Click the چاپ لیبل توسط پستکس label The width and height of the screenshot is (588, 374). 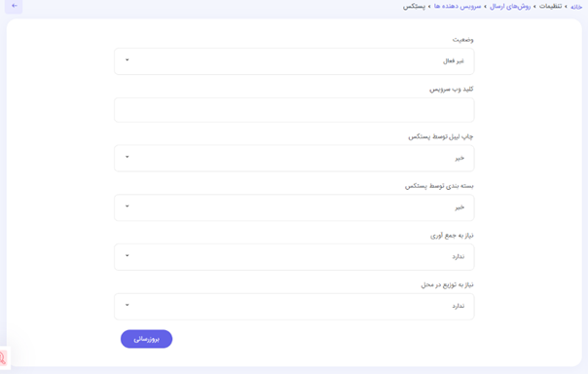pyautogui.click(x=441, y=137)
